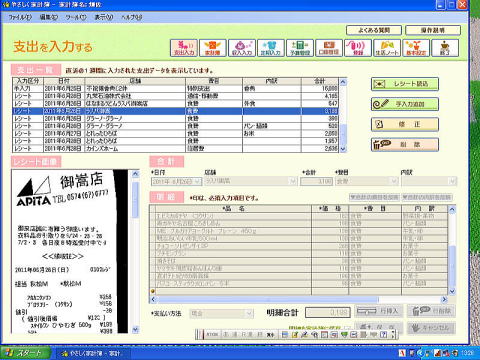Click the 手入力追加 manual add button
The height and width of the screenshot is (360, 480).
coord(405,104)
